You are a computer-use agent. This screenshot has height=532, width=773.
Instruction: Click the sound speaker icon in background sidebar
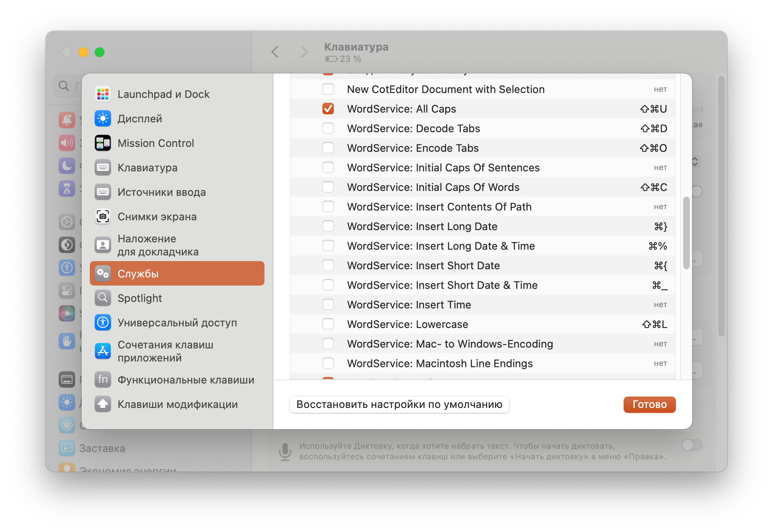point(67,143)
